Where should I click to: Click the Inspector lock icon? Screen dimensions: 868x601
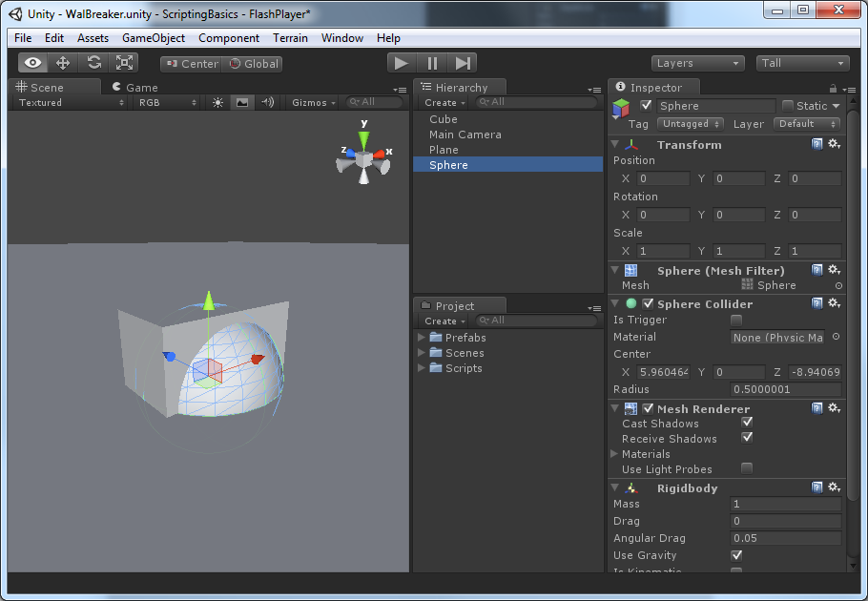tap(833, 89)
